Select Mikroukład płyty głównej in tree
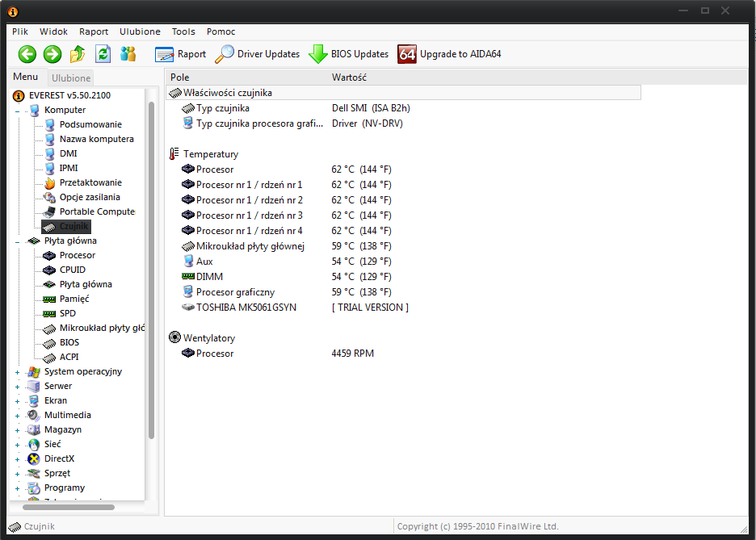Image resolution: width=756 pixels, height=540 pixels. click(102, 328)
